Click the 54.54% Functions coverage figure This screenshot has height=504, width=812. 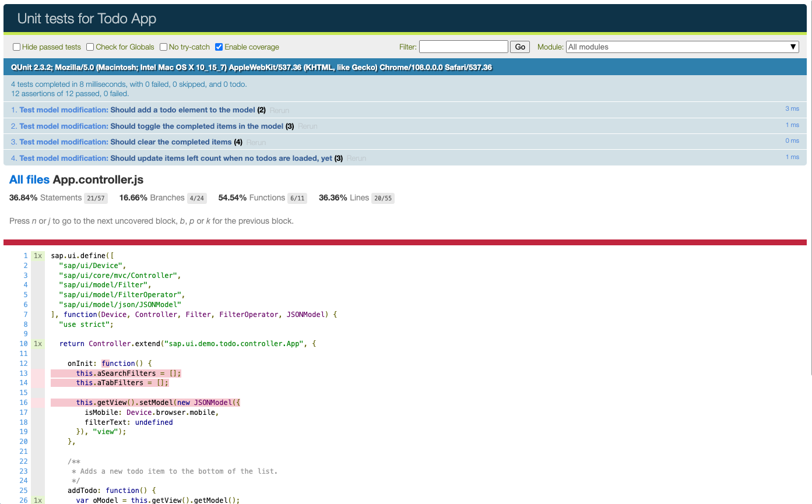click(x=232, y=198)
